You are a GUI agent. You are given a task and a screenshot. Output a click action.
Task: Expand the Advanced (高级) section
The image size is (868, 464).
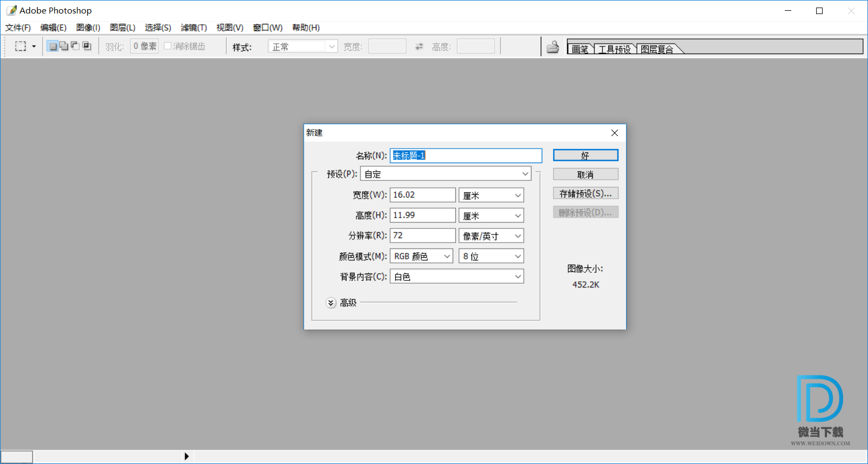pos(331,303)
